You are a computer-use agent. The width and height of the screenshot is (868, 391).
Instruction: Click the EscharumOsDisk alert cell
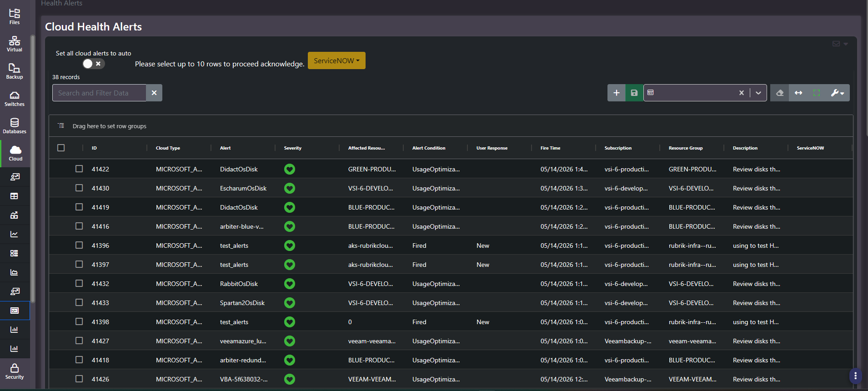tap(243, 188)
